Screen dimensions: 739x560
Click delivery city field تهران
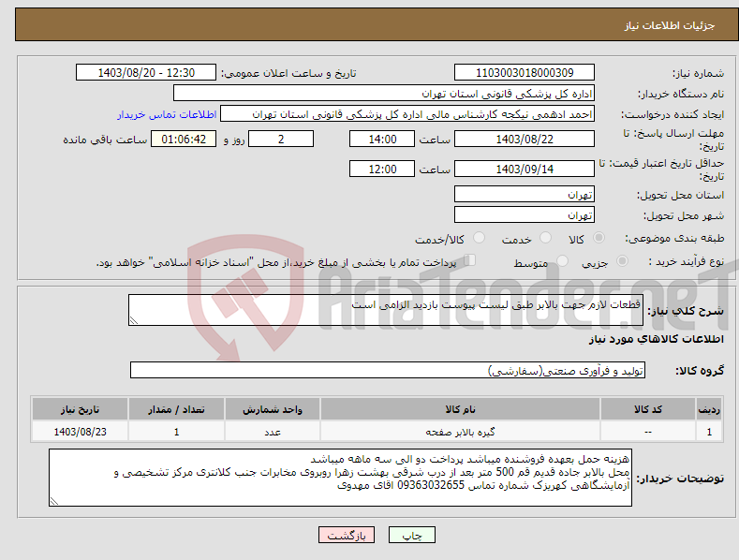point(525,215)
